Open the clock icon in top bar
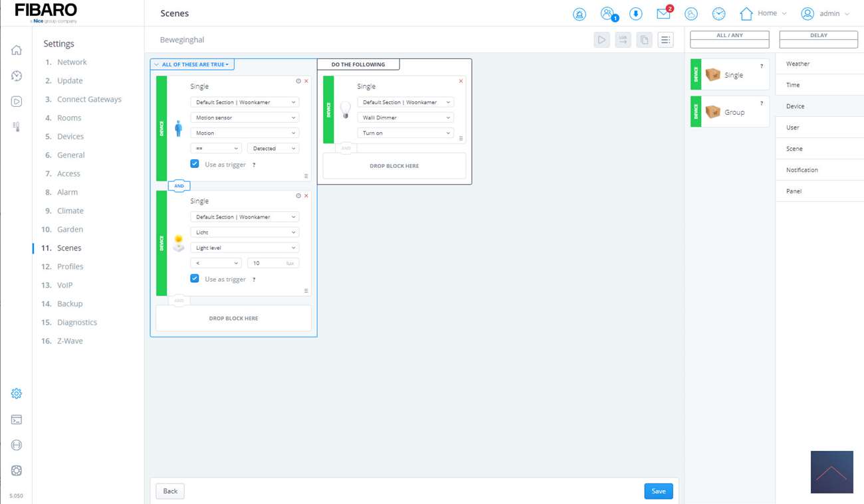The width and height of the screenshot is (864, 504). click(718, 13)
